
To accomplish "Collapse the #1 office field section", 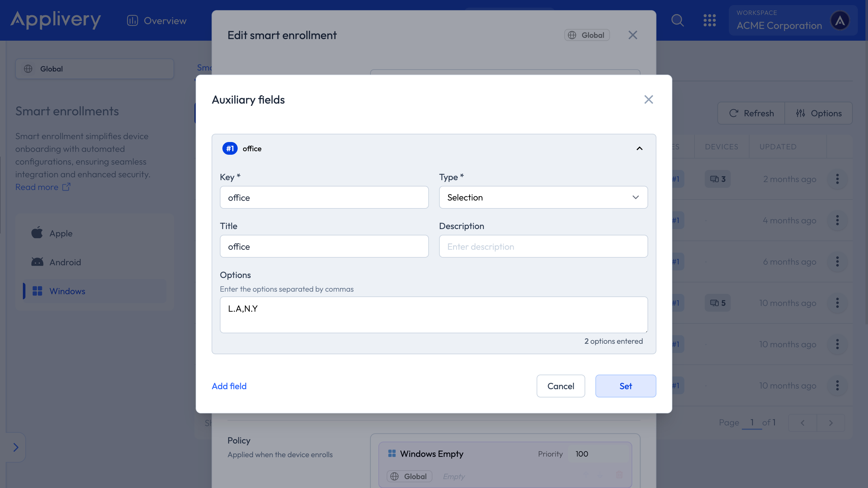I will (639, 149).
